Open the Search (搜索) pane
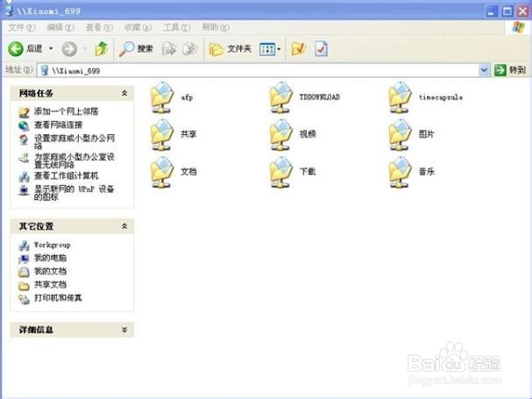The height and width of the screenshot is (399, 532). (136, 49)
